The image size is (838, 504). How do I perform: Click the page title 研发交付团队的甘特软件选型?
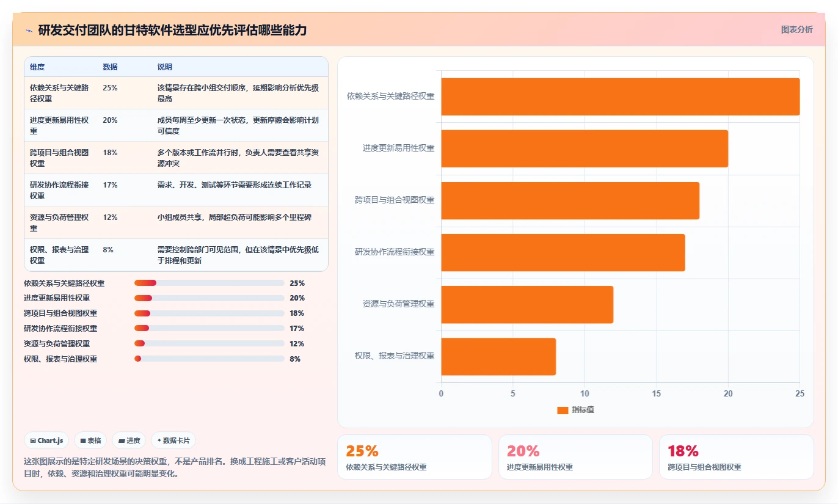[x=173, y=30]
